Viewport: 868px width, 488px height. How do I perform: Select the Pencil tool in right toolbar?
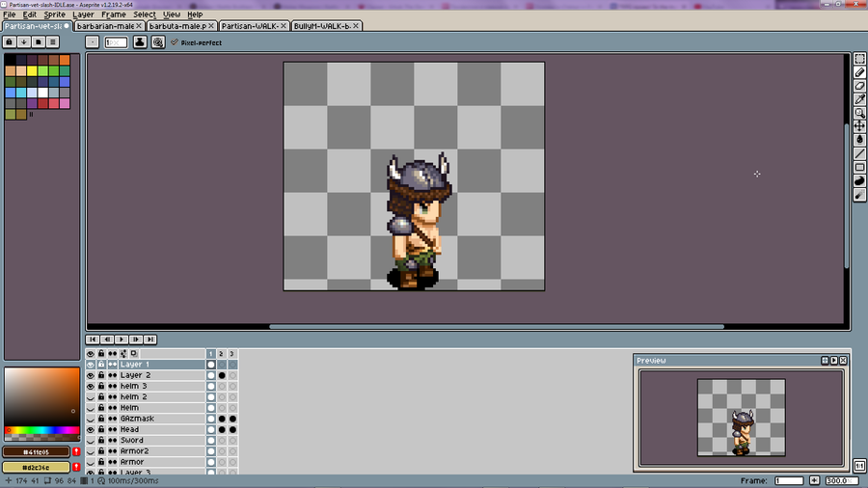[859, 72]
